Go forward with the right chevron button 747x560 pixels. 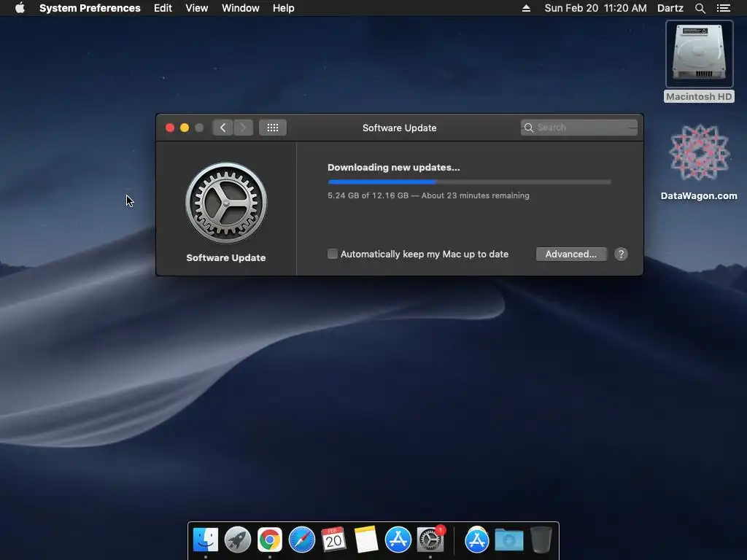[243, 128]
